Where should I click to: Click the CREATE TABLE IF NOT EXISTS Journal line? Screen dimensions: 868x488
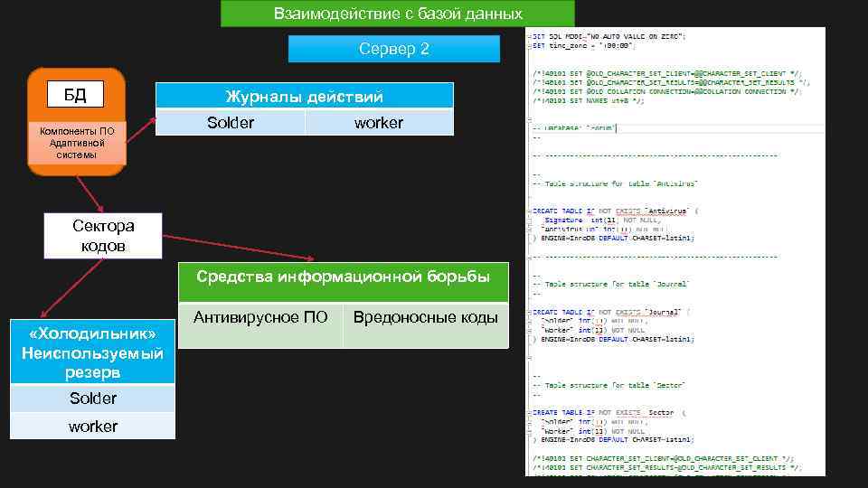point(610,312)
